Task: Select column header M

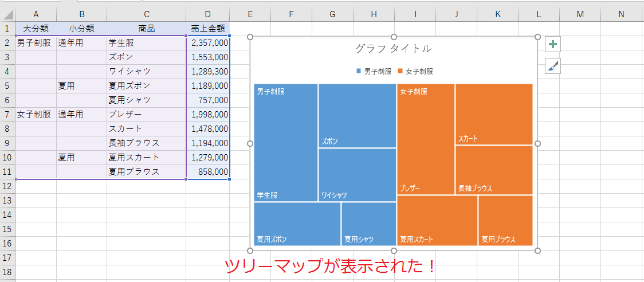Action: [x=580, y=15]
